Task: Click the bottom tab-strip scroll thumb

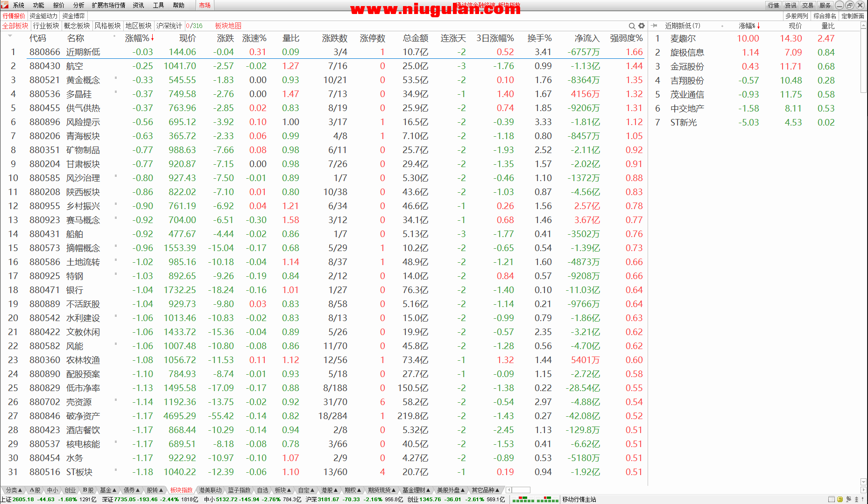Action: 521,490
